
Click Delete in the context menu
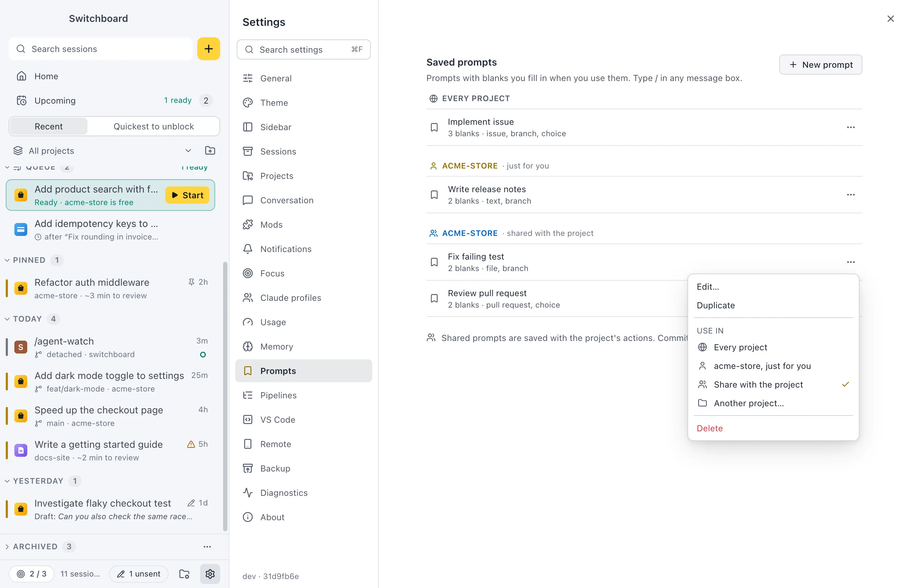[x=773, y=428]
